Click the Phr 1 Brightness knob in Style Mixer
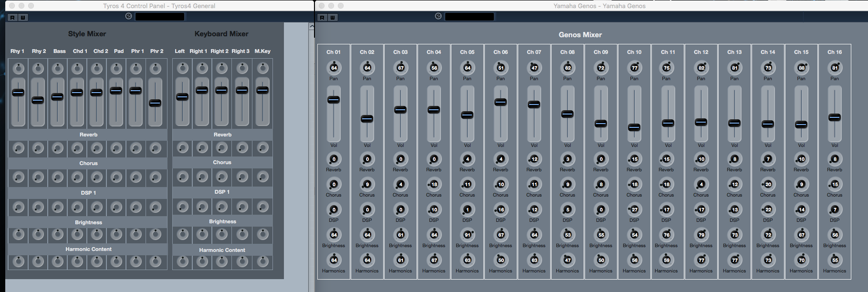Screen dimensions: 868x292 [x=136, y=234]
